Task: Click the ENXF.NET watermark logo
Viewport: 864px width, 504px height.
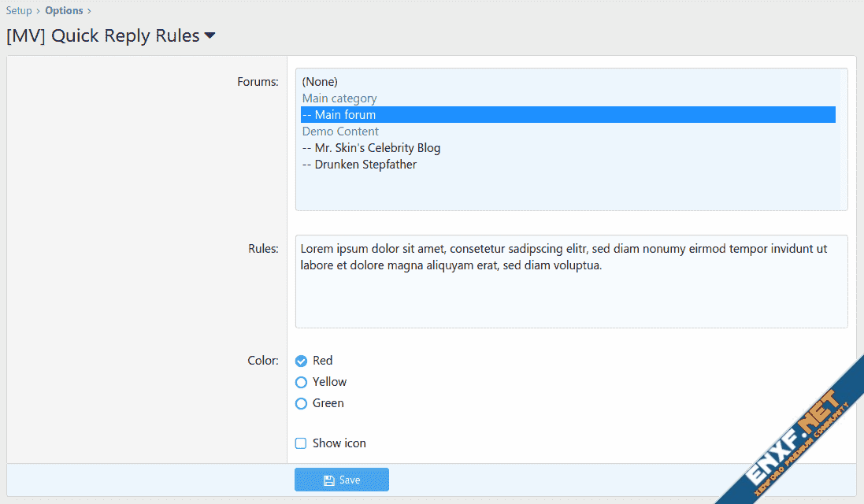Action: 795,446
